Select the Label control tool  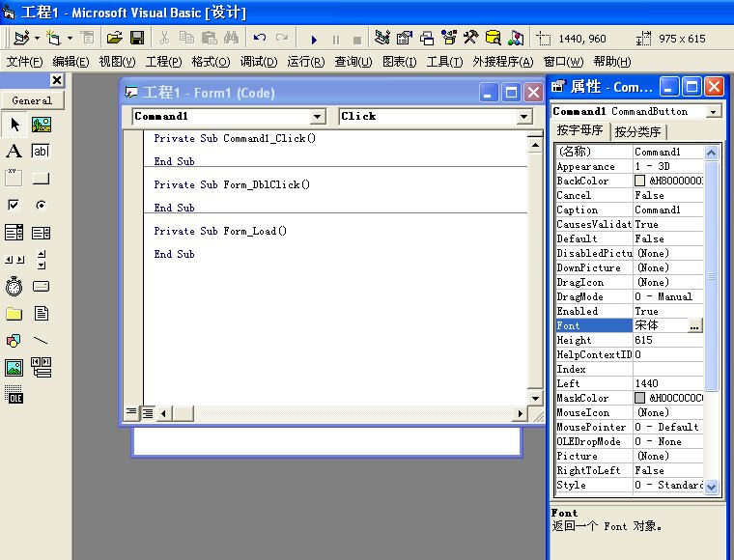(x=14, y=152)
